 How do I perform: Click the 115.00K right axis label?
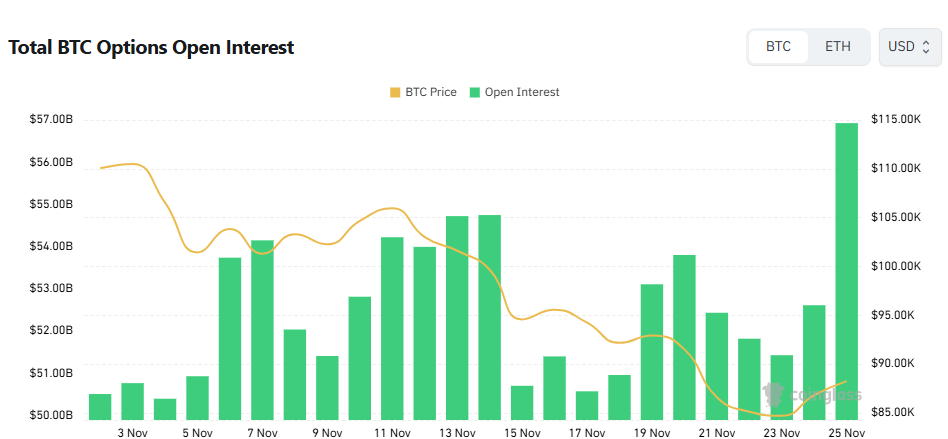(x=895, y=120)
